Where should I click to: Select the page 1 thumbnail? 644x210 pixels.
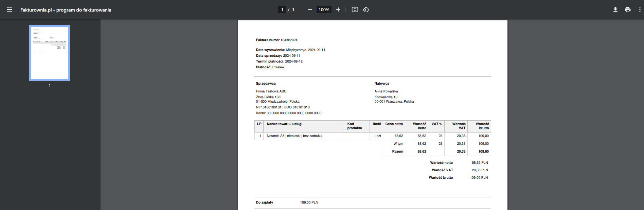[50, 53]
